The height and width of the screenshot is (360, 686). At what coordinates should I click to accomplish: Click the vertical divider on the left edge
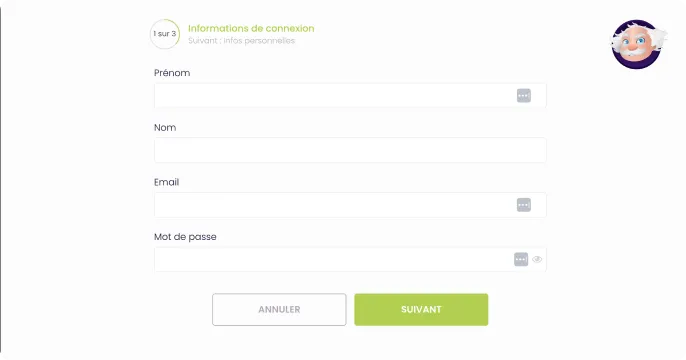pos(1,180)
